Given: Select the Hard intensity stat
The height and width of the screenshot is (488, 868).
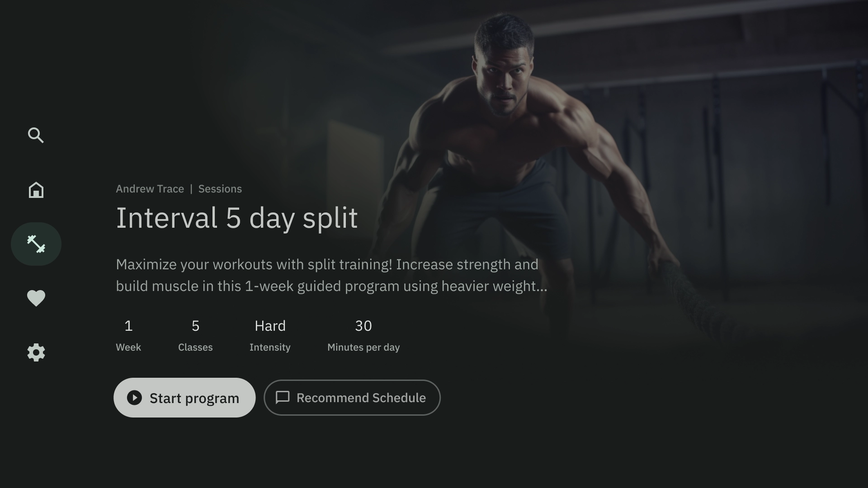Looking at the screenshot, I should [270, 334].
